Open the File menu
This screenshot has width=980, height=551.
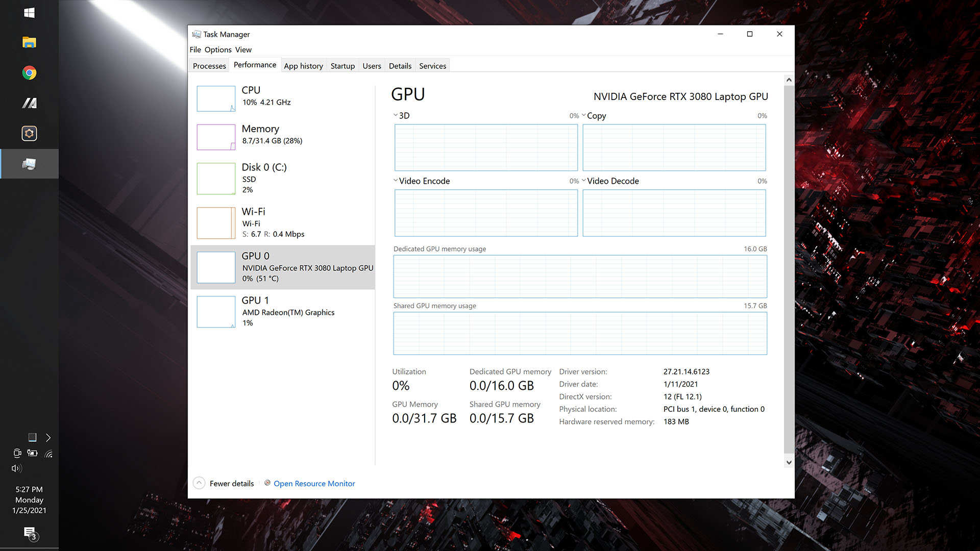pyautogui.click(x=195, y=49)
